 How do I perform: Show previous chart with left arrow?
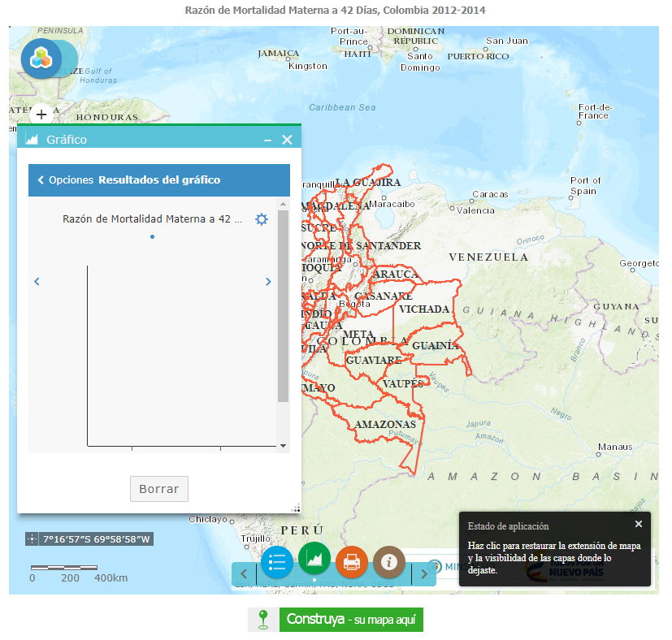coord(37,282)
